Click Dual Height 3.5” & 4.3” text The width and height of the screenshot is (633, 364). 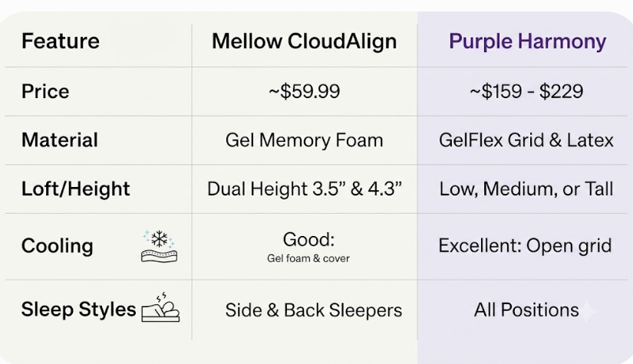click(x=305, y=189)
